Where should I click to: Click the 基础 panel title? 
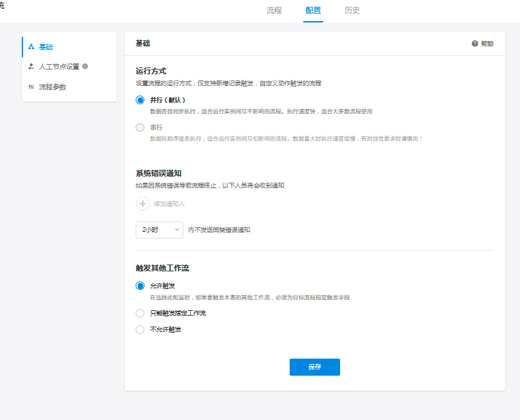click(143, 44)
